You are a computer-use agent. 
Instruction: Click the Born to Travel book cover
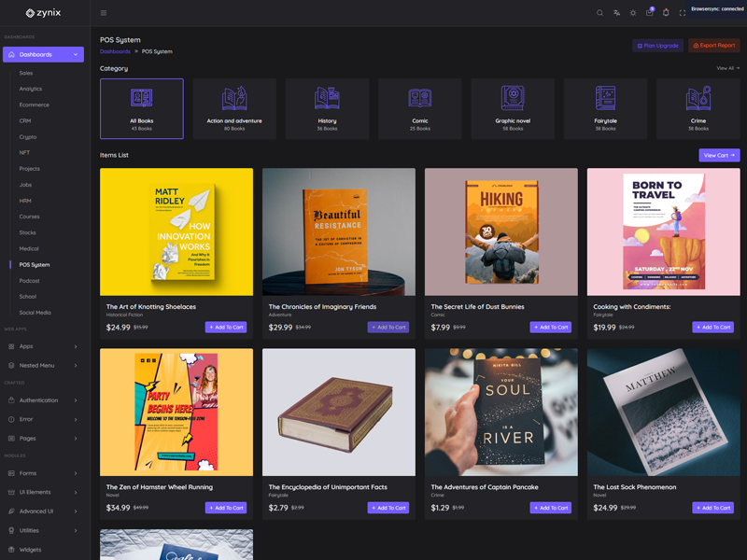(x=663, y=231)
